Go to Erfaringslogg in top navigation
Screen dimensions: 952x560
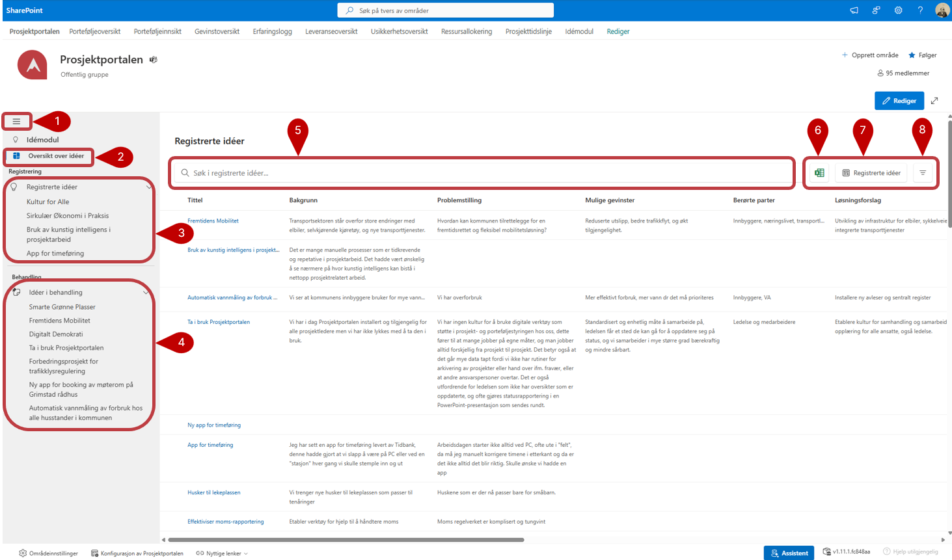click(x=272, y=31)
